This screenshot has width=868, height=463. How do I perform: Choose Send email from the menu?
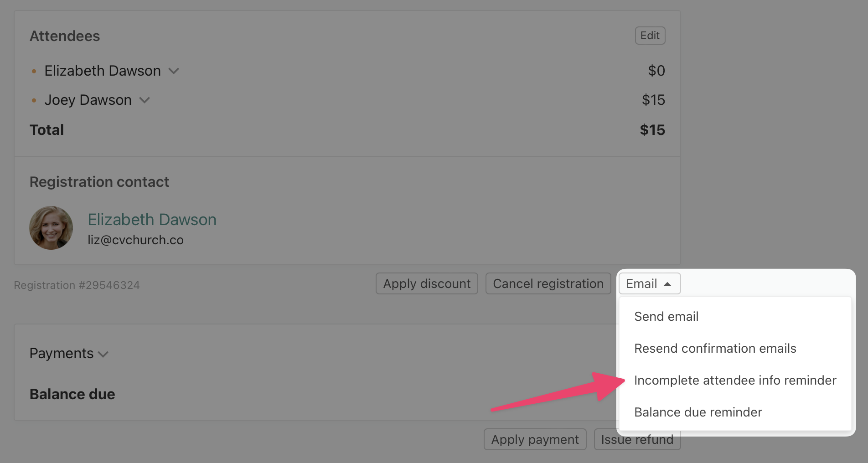point(666,316)
